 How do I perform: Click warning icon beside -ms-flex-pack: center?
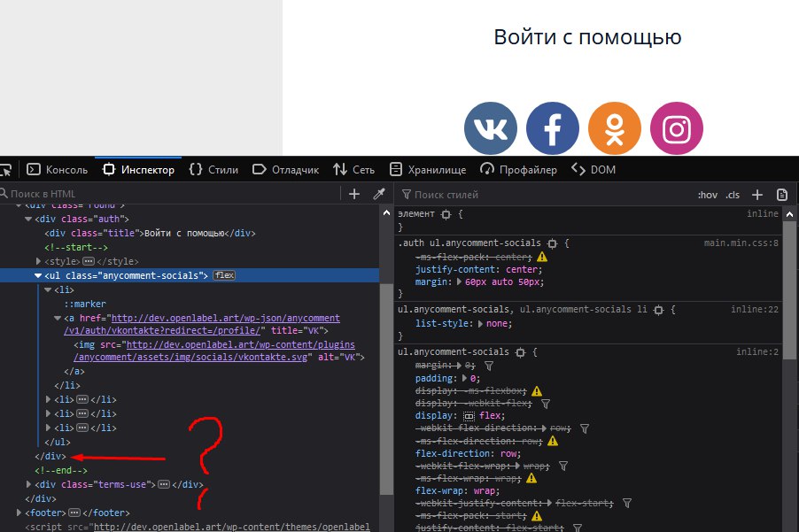tap(542, 257)
